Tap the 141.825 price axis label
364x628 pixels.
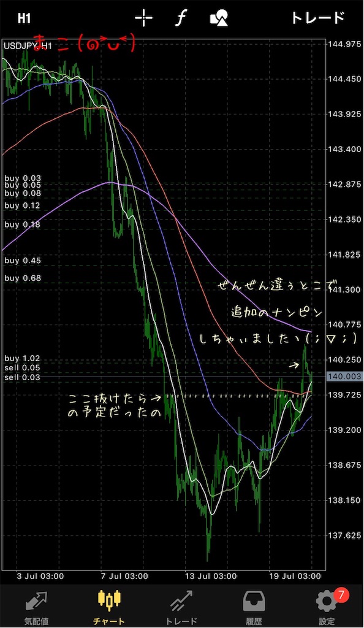(344, 255)
